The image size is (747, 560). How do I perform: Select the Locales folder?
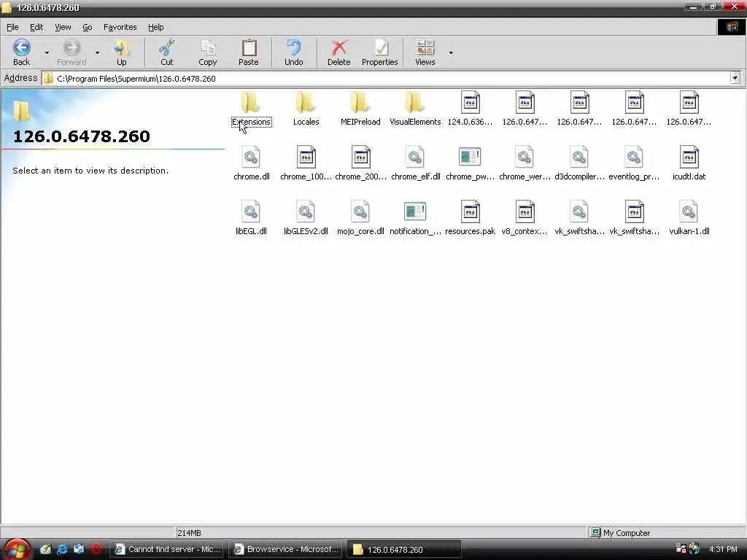(306, 109)
